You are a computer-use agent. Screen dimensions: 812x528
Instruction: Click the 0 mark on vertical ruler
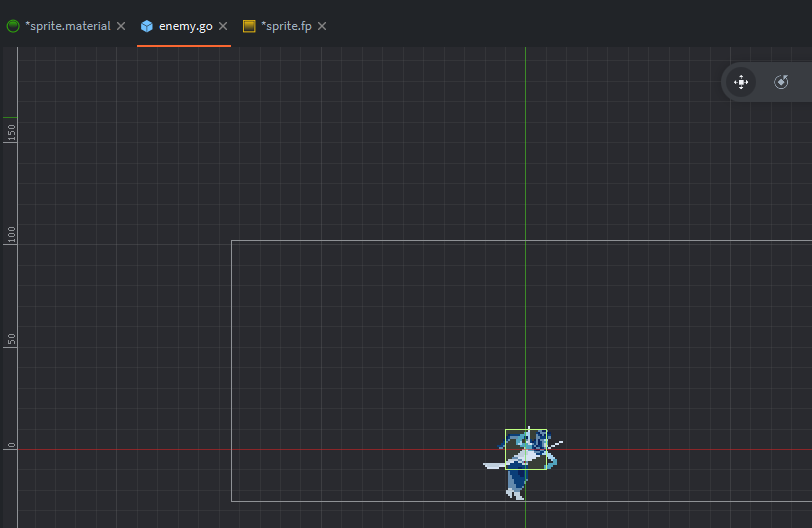click(x=11, y=445)
